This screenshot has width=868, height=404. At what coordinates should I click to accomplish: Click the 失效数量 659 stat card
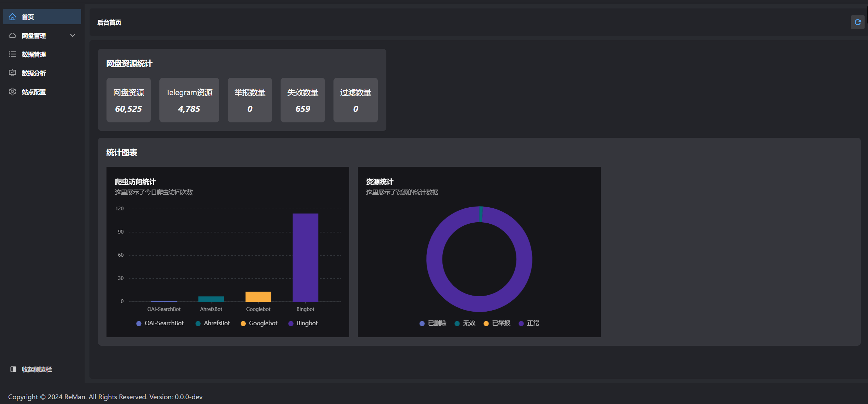pos(303,100)
